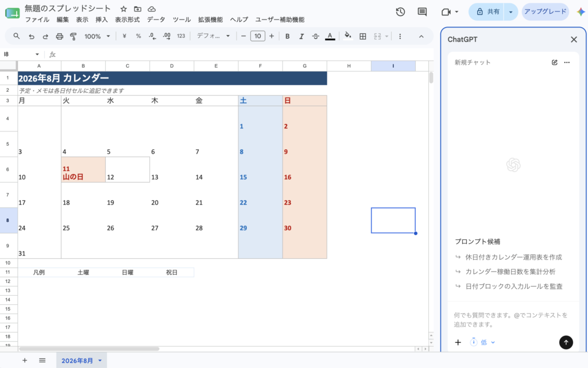Open the 編集 menu

click(63, 20)
